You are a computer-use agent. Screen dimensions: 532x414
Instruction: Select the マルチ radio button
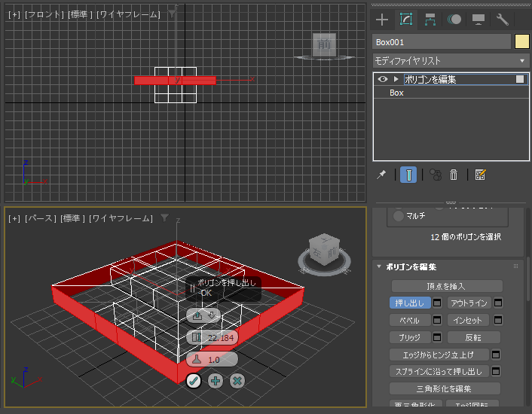tap(398, 216)
